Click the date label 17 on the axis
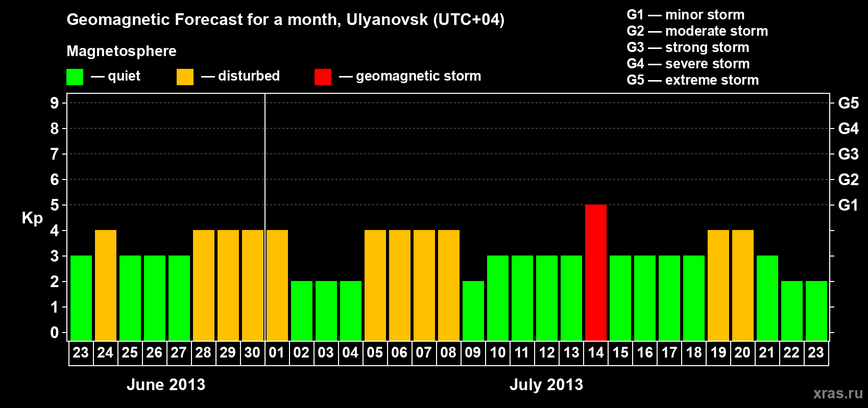 click(x=669, y=352)
